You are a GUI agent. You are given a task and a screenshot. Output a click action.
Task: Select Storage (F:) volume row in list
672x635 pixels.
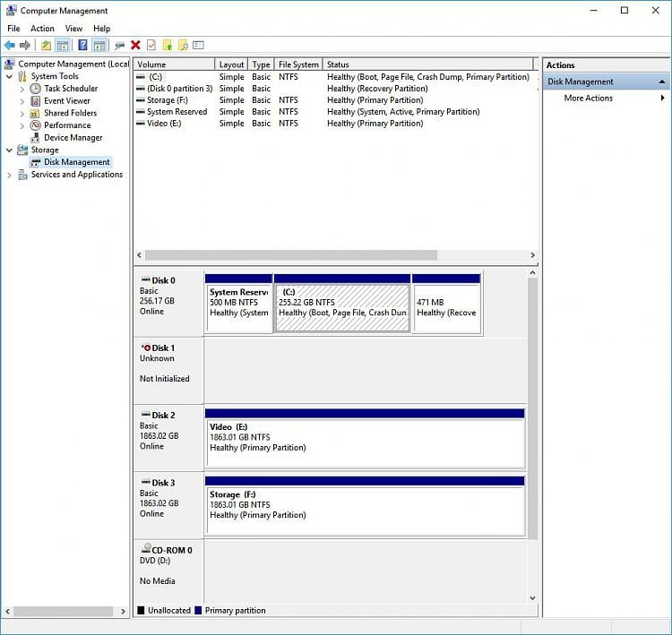click(x=336, y=99)
